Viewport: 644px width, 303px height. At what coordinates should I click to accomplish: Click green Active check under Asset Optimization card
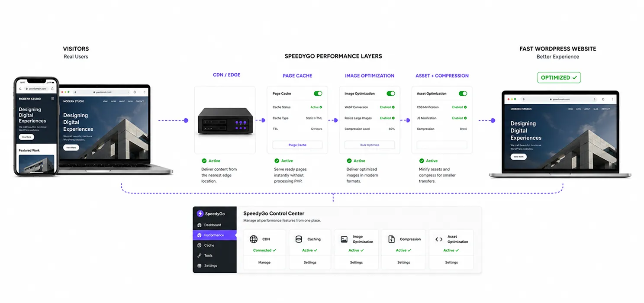tap(422, 161)
